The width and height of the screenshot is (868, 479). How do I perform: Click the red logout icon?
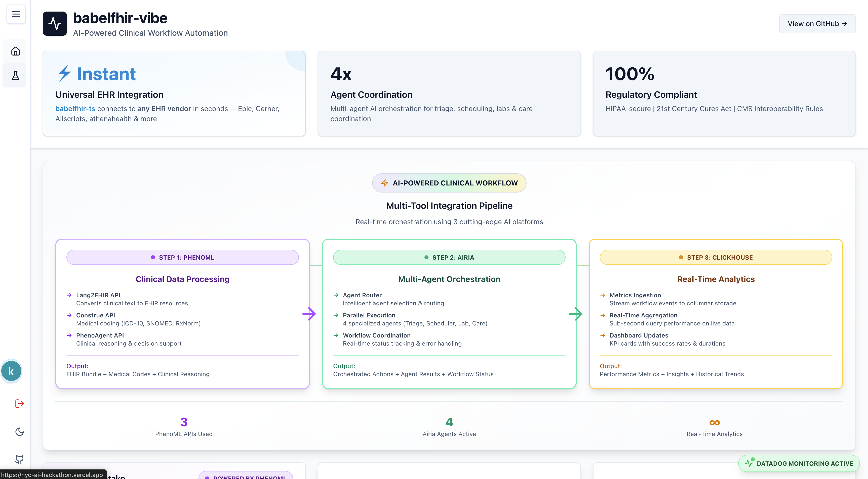[x=20, y=403]
